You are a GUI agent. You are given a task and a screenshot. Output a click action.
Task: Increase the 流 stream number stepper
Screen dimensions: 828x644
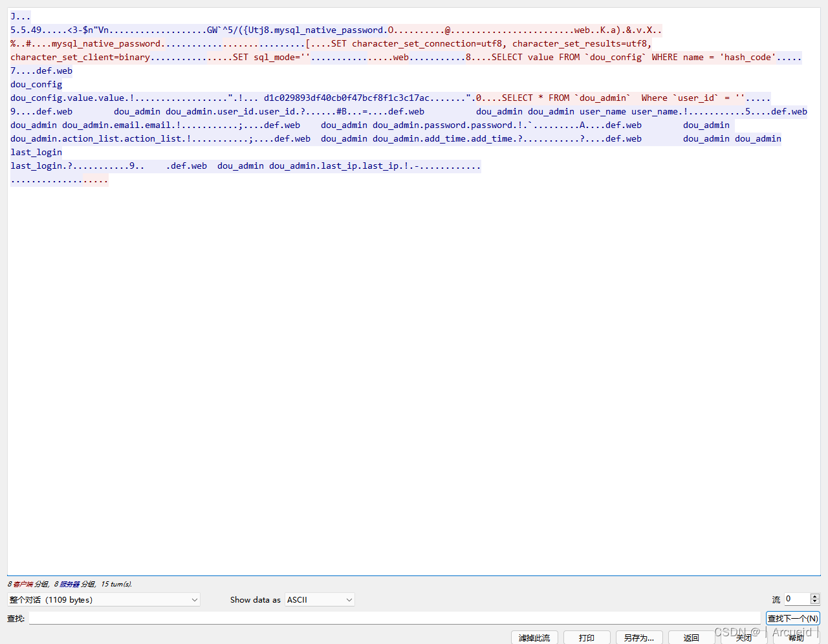pyautogui.click(x=815, y=596)
